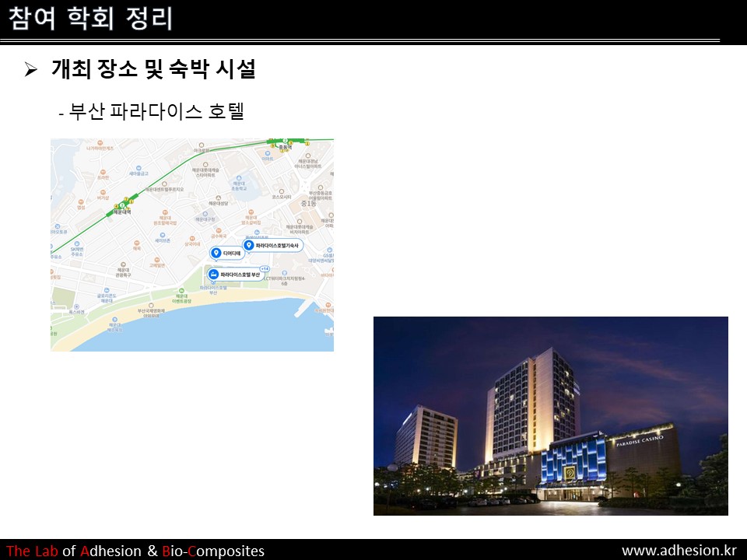Open the www.adhesion.kr link

click(x=679, y=551)
